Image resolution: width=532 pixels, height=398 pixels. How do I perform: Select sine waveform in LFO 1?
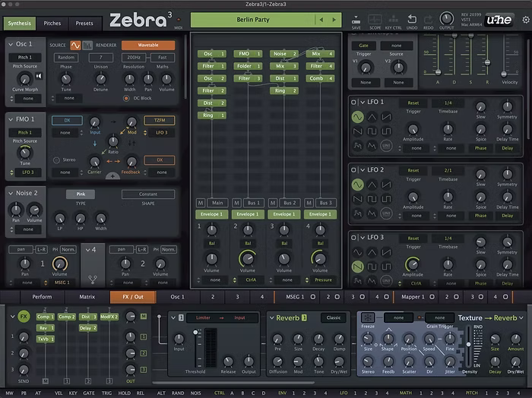coord(357,117)
